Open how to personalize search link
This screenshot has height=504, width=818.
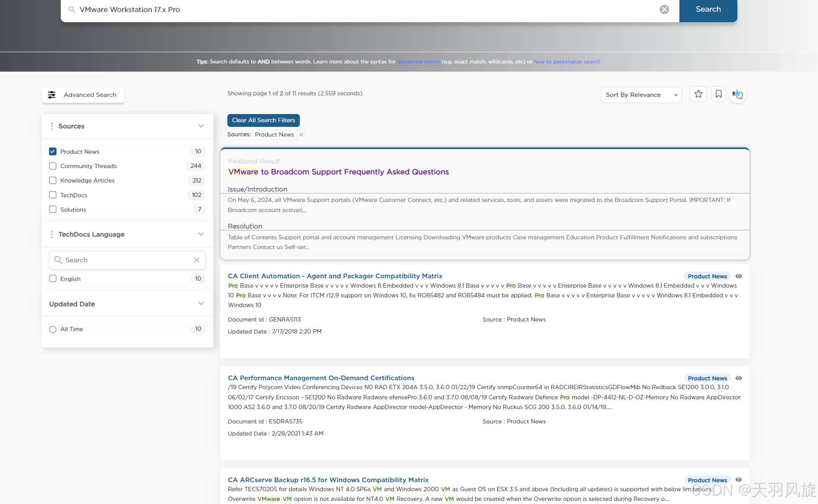(x=567, y=61)
